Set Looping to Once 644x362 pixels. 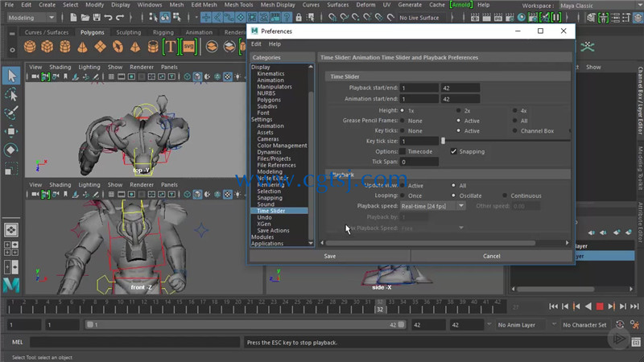[x=402, y=195]
